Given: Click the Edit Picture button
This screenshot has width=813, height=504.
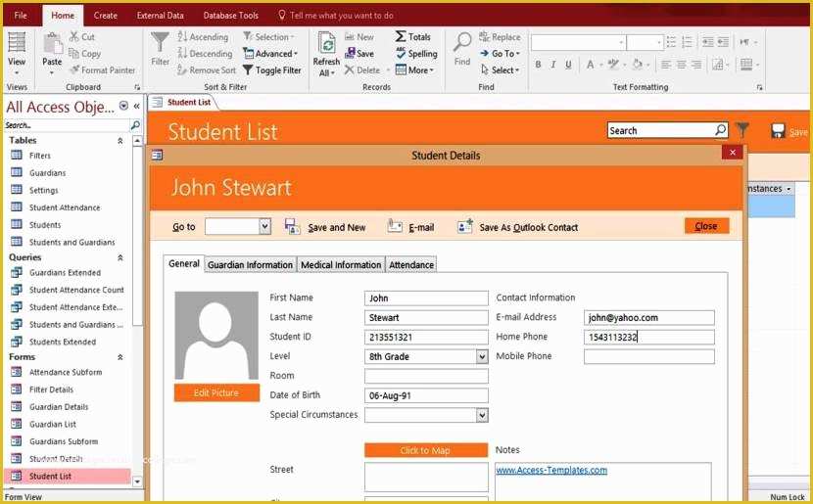Looking at the screenshot, I should [x=216, y=392].
